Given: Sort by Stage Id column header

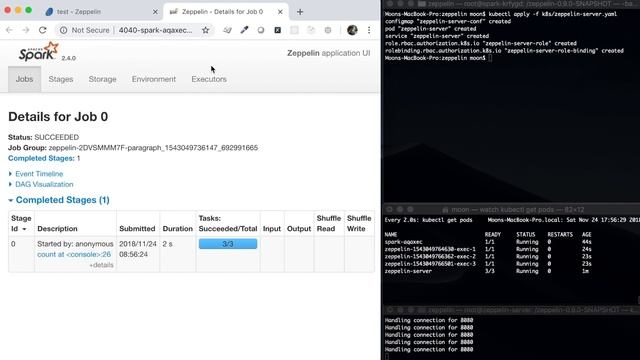Looking at the screenshot, I should [21, 223].
